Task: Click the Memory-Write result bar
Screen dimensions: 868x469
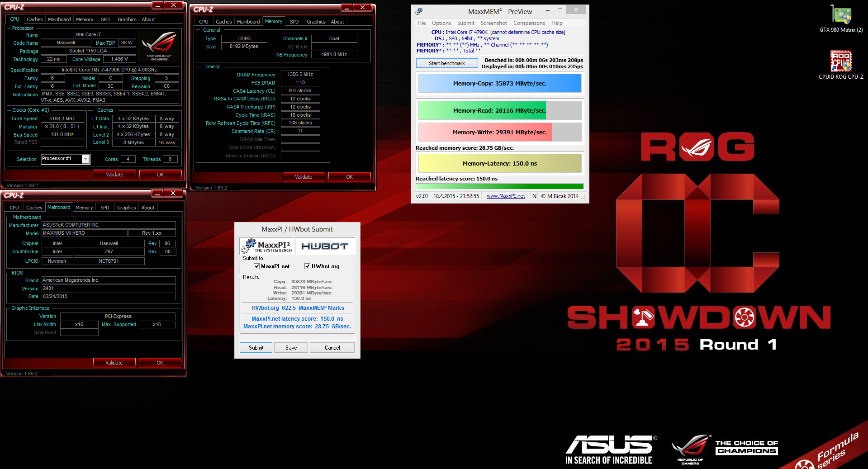Action: pyautogui.click(x=500, y=132)
